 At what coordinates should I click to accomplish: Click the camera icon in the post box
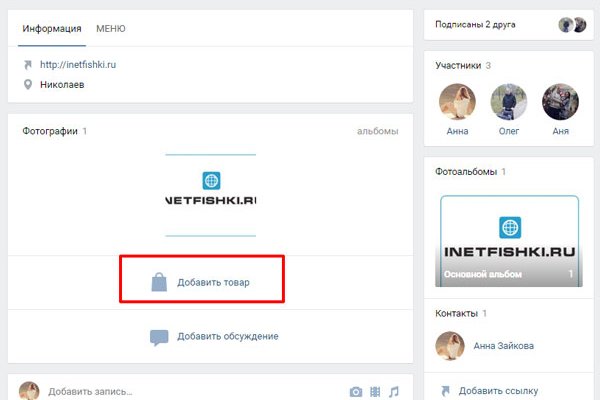[355, 391]
